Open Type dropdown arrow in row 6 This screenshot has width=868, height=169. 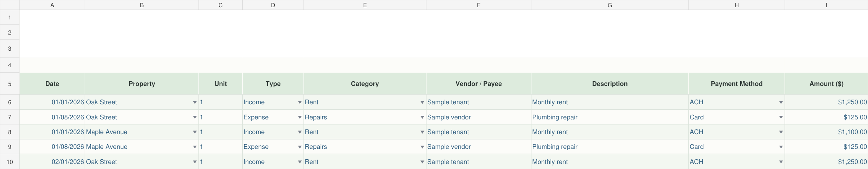pyautogui.click(x=300, y=102)
